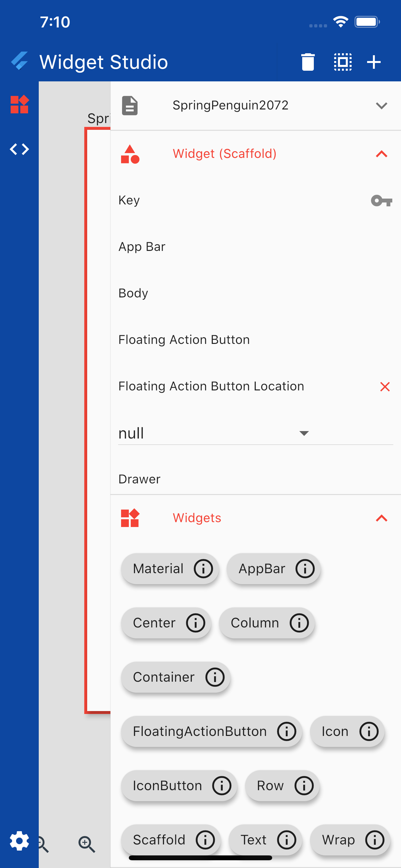Click the select-all dashed square icon
401x868 pixels.
tap(342, 62)
